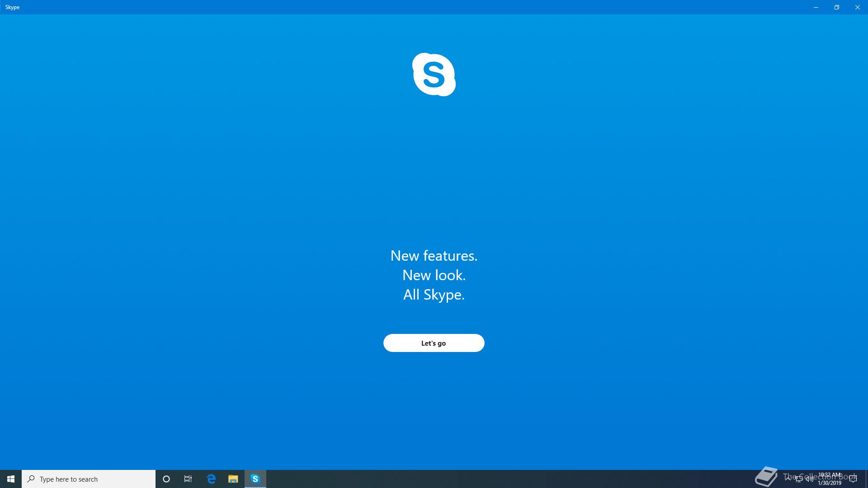Click the All Skype. text
The image size is (868, 488).
(x=434, y=295)
